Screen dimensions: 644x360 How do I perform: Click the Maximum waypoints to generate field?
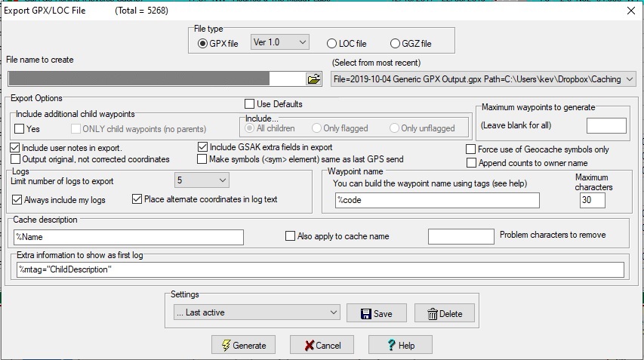(x=606, y=126)
